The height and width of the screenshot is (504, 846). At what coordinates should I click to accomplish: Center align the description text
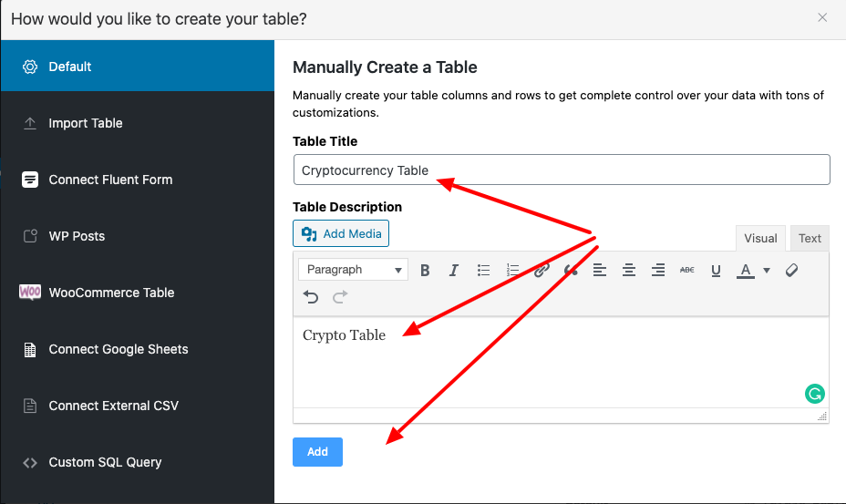click(x=628, y=270)
